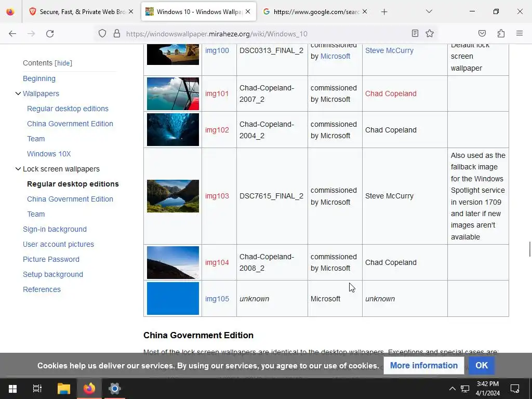Click the site padlock security icon

point(117,33)
